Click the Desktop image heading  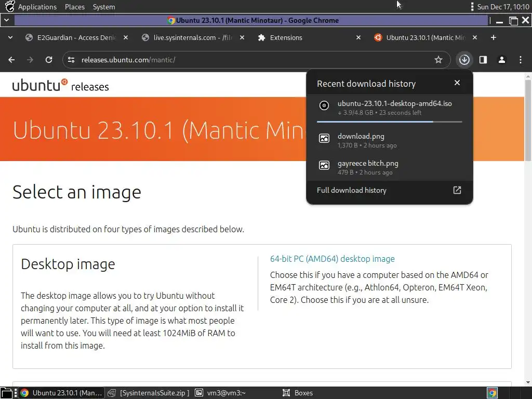point(68,264)
